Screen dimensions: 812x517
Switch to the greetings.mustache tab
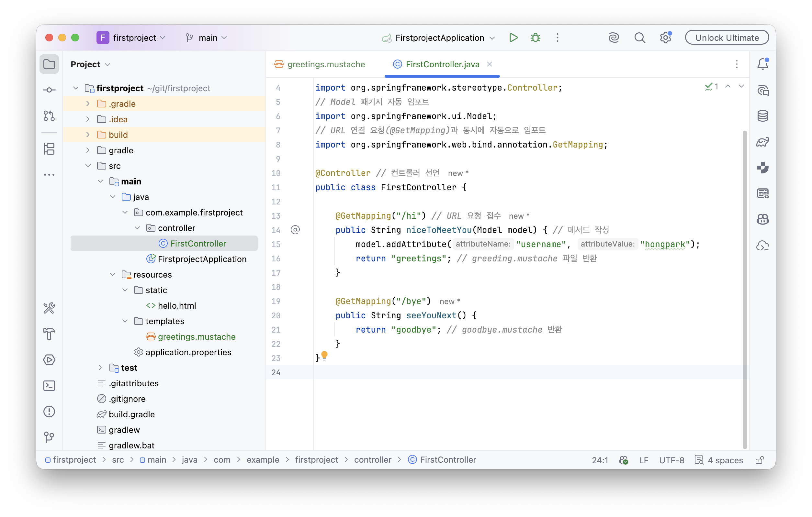pyautogui.click(x=319, y=64)
